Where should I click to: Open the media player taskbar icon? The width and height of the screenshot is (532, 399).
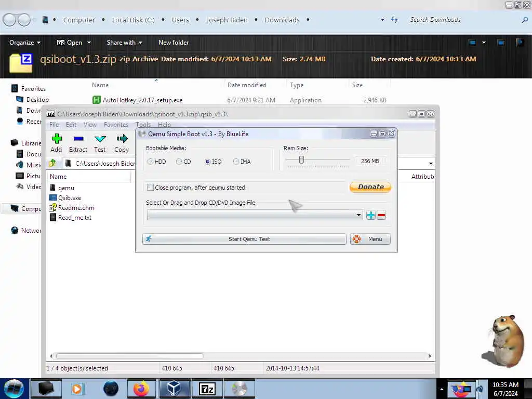pos(77,389)
